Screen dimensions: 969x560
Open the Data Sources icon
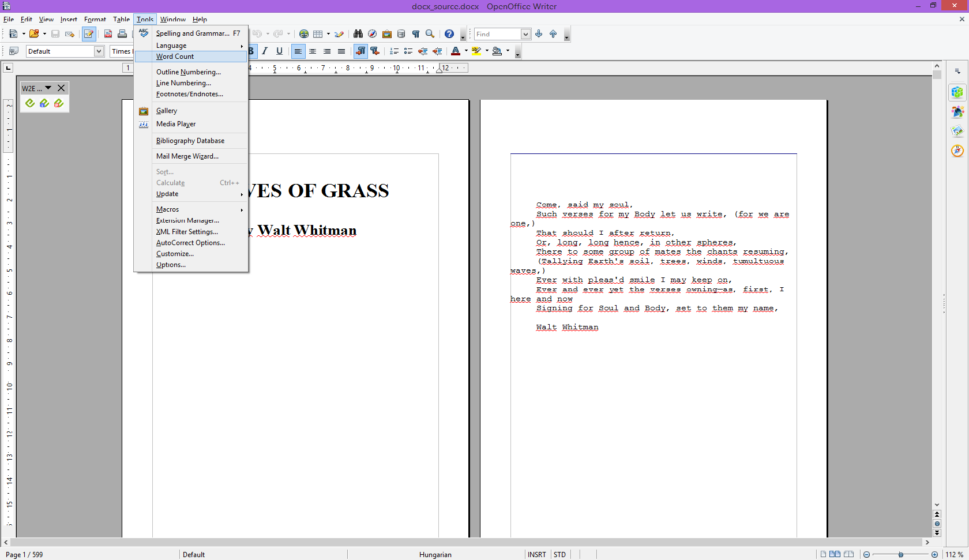coord(401,34)
